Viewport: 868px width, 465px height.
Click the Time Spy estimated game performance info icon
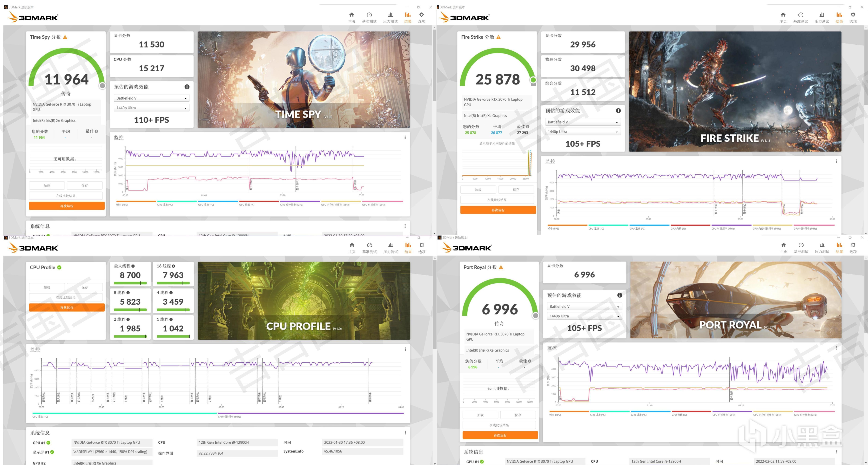187,87
